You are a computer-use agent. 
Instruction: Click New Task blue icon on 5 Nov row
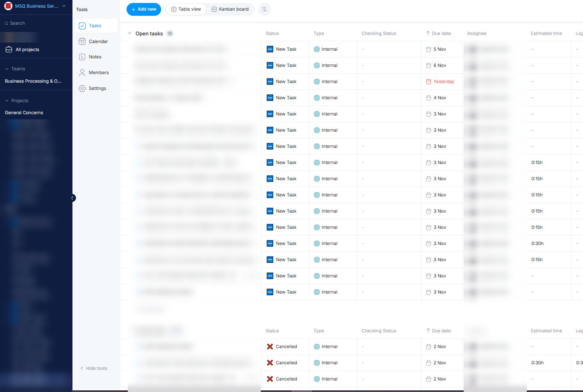[x=270, y=49]
